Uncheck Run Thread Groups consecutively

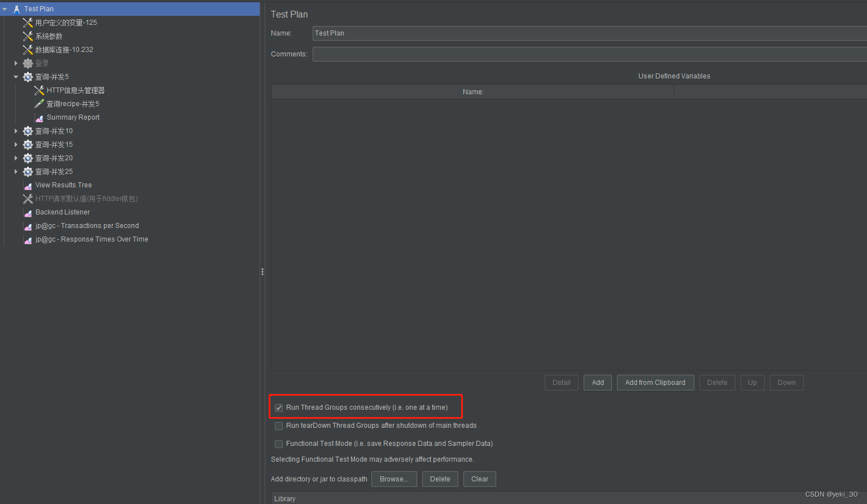pos(279,407)
